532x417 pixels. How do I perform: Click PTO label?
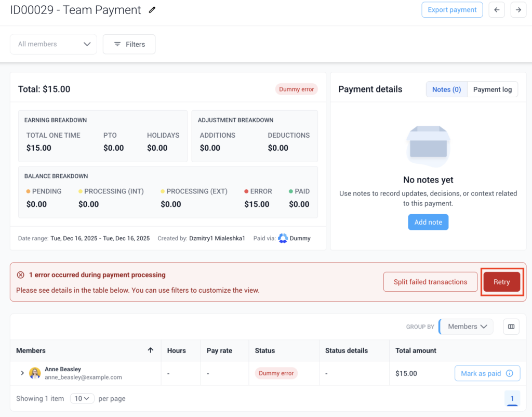click(110, 135)
